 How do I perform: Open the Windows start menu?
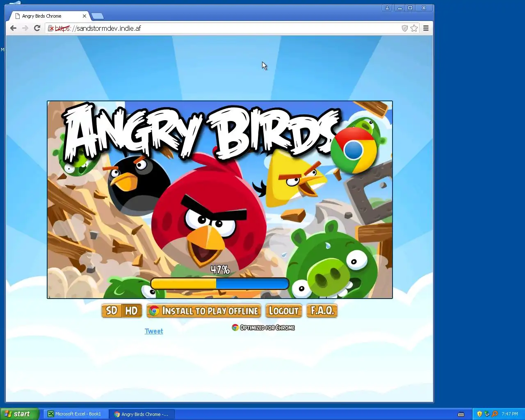19,414
